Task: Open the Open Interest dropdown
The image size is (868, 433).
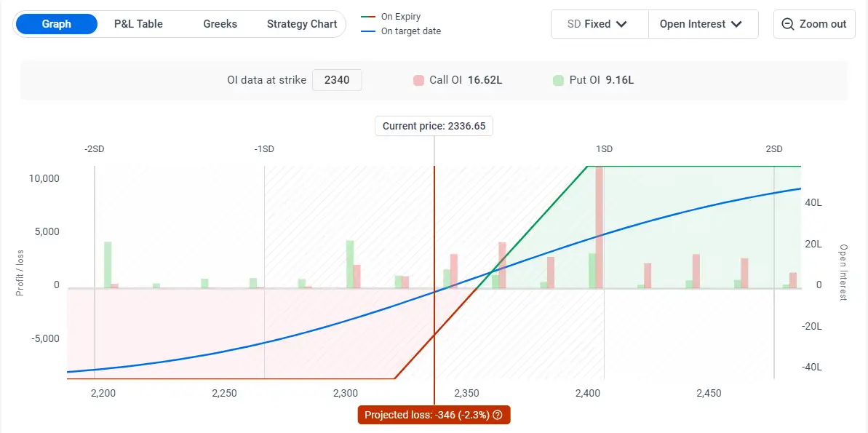Action: point(702,24)
